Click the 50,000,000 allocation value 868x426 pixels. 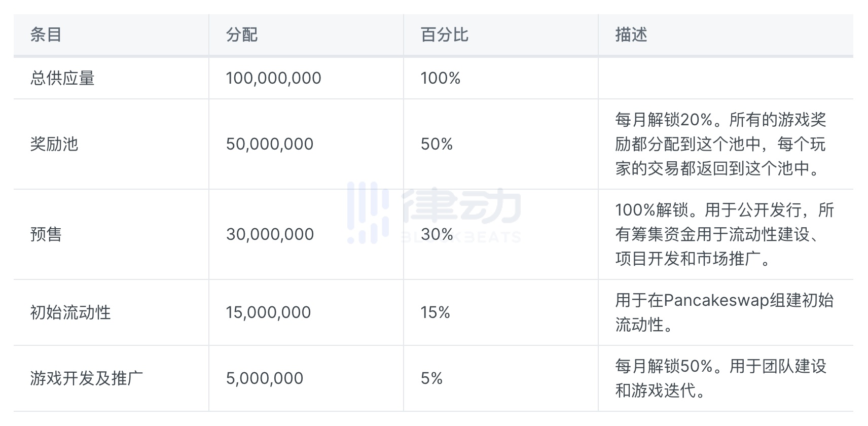click(x=270, y=144)
